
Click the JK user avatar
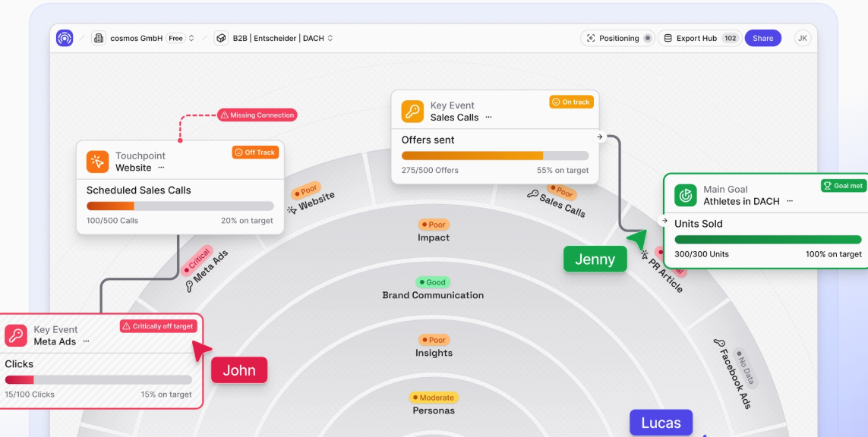pos(803,38)
